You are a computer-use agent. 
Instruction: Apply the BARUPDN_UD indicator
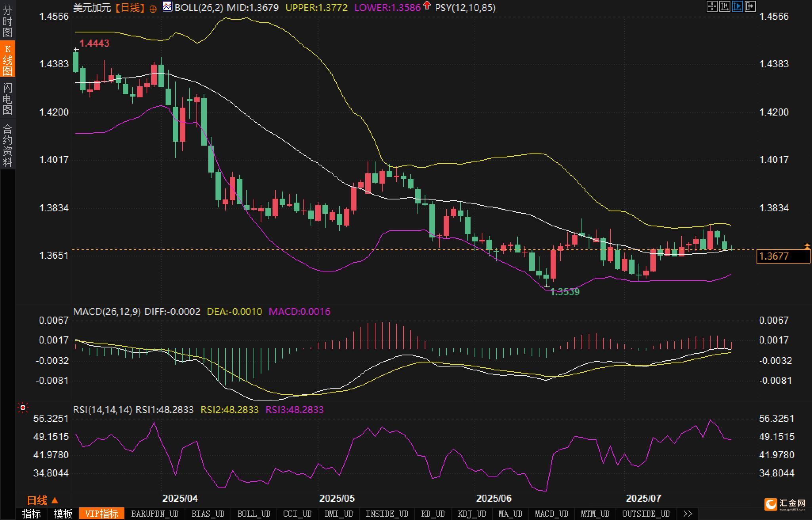[x=154, y=514]
